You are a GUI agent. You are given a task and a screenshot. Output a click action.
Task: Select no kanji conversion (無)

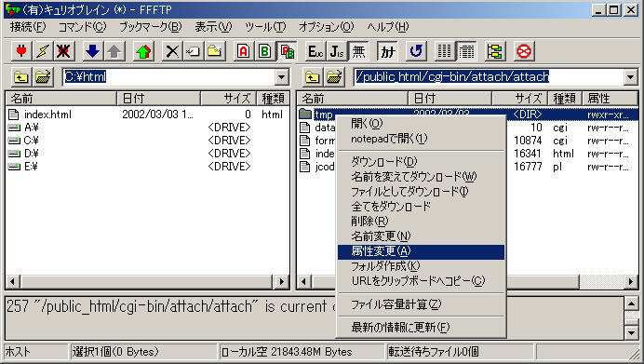pos(358,52)
